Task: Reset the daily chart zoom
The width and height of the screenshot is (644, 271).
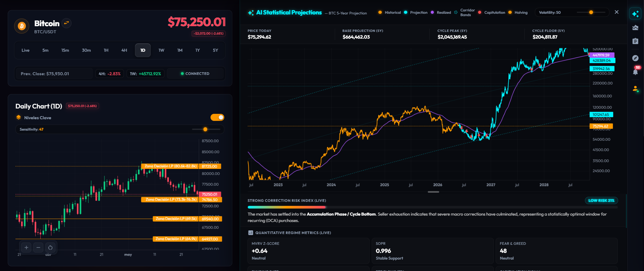Action: pyautogui.click(x=50, y=247)
